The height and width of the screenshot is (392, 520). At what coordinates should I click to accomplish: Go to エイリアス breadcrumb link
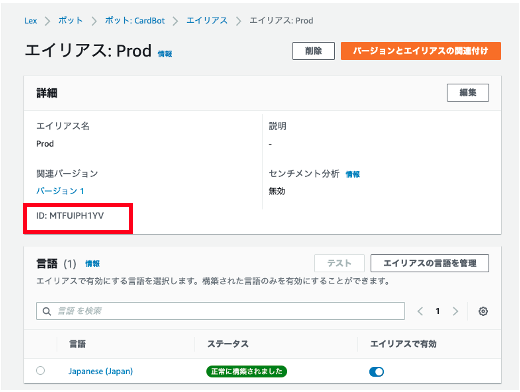pos(207,21)
